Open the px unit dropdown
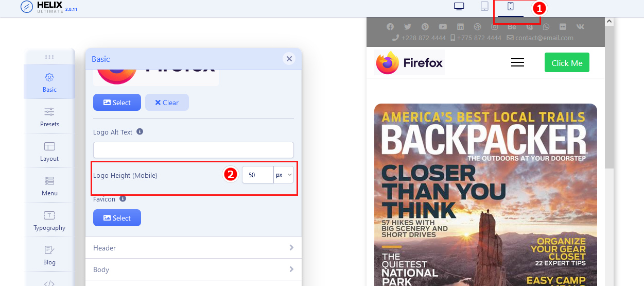This screenshot has height=286, width=644. point(284,175)
